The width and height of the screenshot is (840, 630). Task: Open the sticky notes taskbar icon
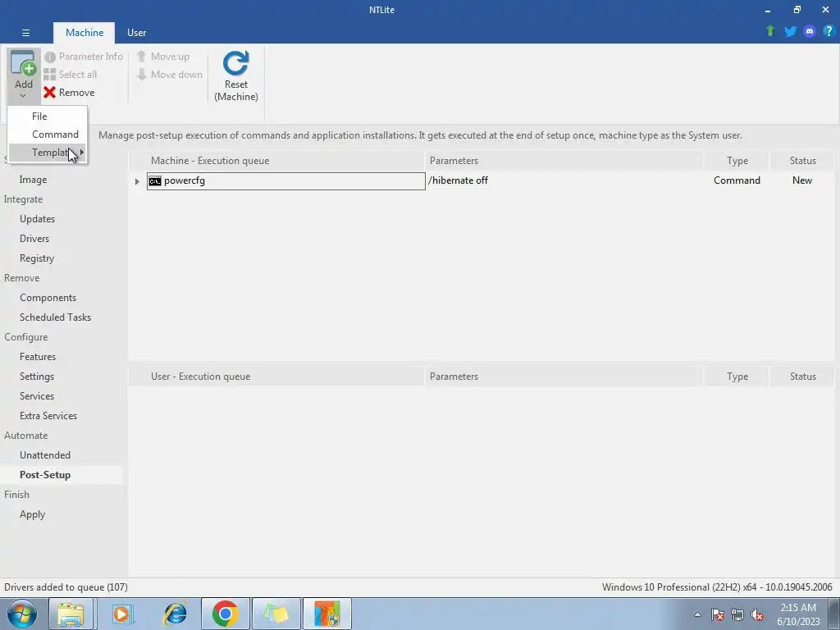276,614
